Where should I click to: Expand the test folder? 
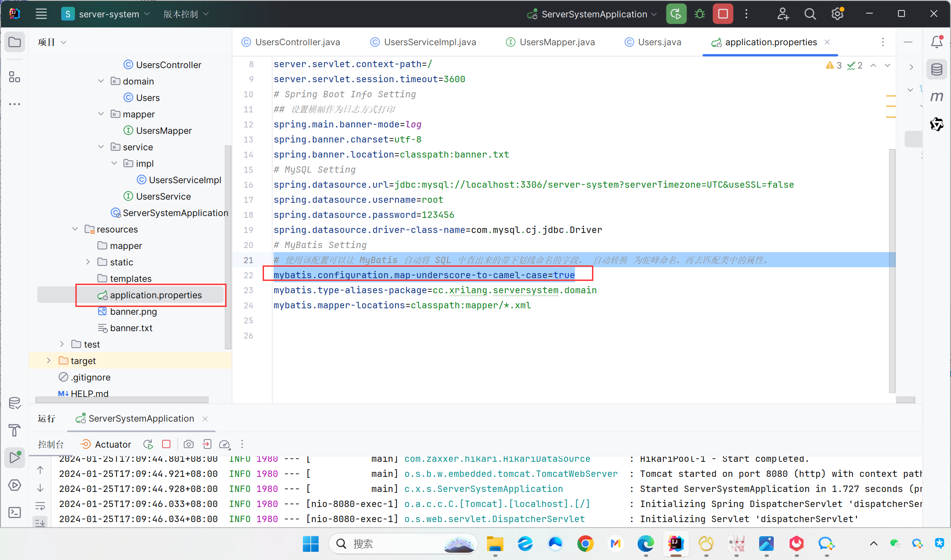pos(62,344)
